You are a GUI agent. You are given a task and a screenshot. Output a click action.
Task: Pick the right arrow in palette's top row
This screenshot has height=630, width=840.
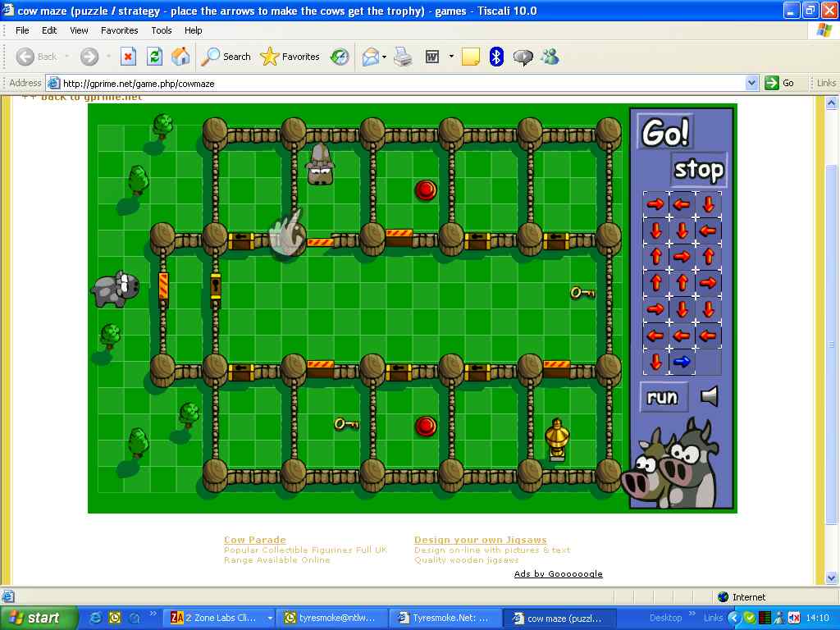pos(655,204)
